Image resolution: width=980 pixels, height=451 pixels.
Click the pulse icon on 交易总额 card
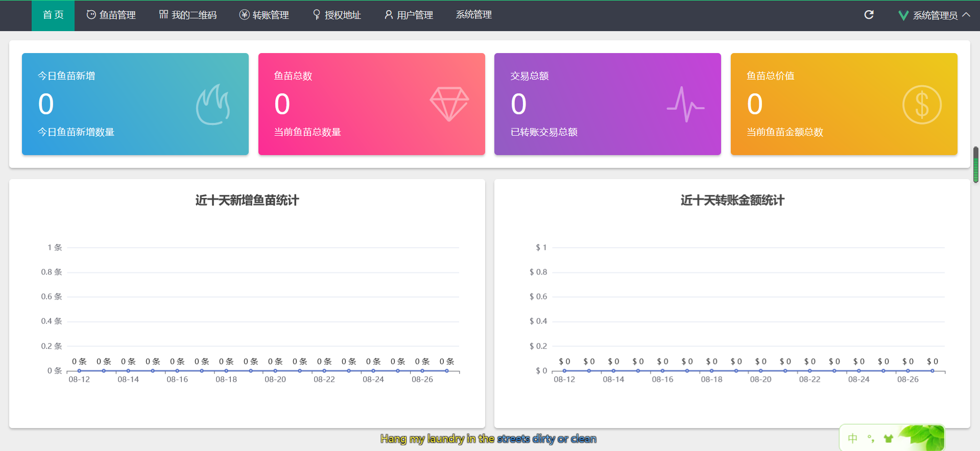[685, 105]
